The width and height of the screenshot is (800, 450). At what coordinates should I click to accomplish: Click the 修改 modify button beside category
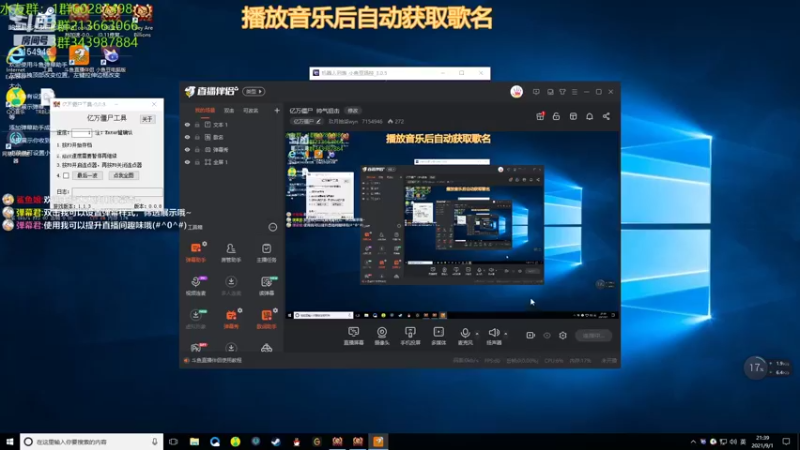point(353,111)
